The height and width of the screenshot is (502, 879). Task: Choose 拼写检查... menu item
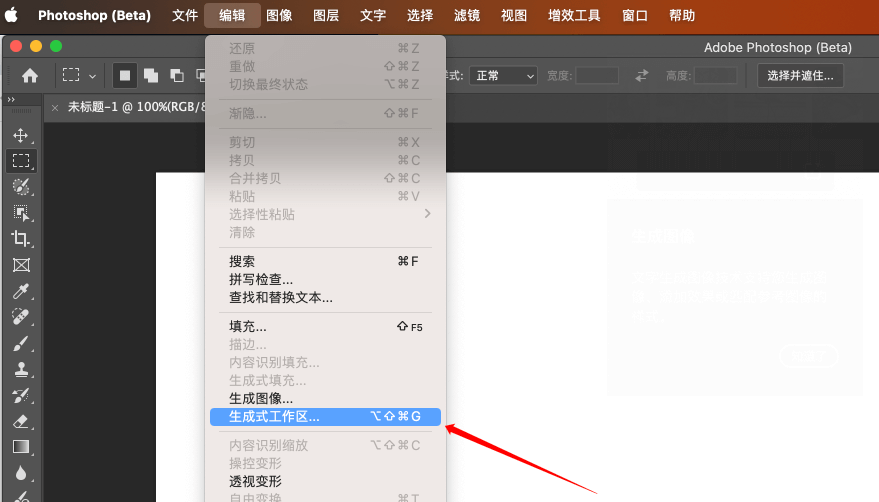coord(325,279)
